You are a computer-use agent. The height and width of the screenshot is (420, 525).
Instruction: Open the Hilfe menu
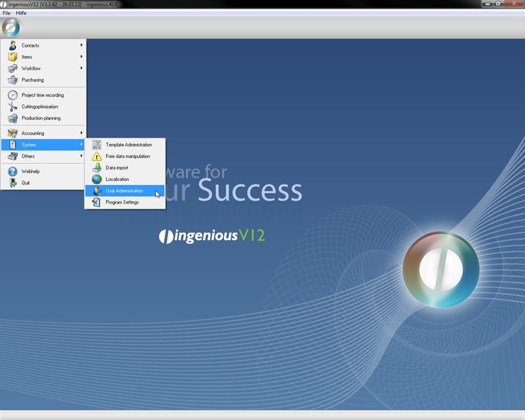click(x=21, y=13)
